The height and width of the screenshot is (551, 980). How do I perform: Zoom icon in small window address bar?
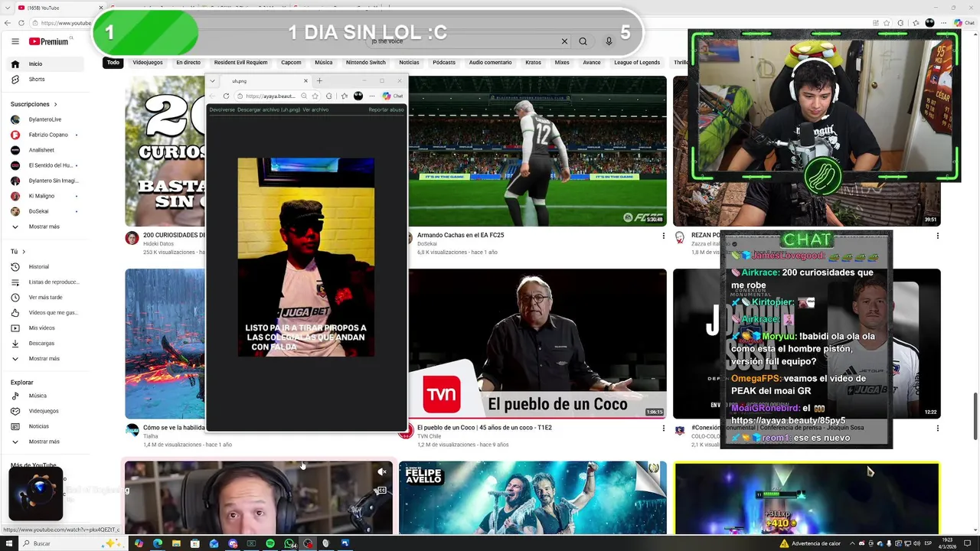click(304, 96)
